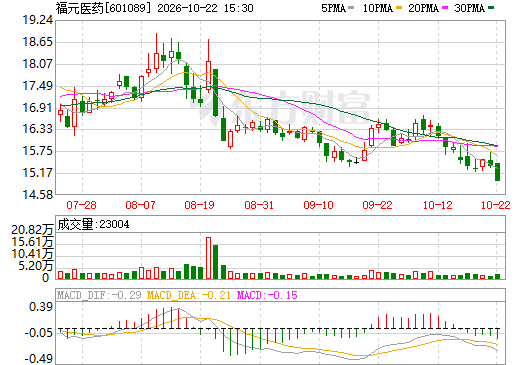Click the 08-31 date axis label

(x=259, y=205)
